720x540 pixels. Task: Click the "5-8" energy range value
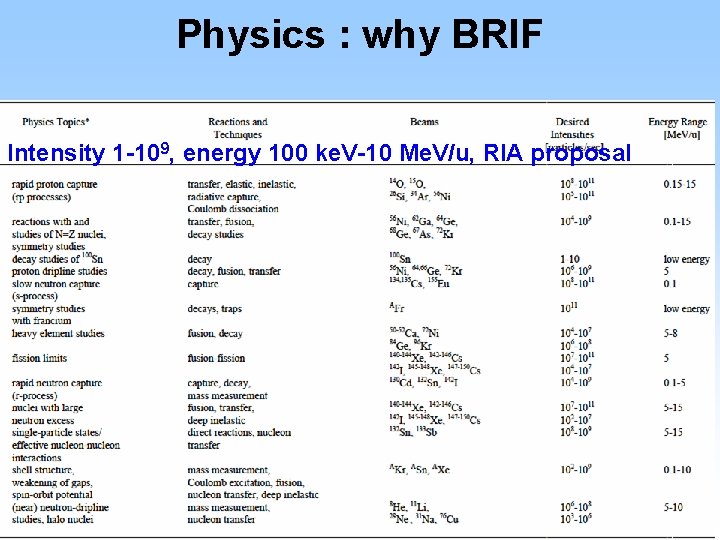pyautogui.click(x=670, y=333)
